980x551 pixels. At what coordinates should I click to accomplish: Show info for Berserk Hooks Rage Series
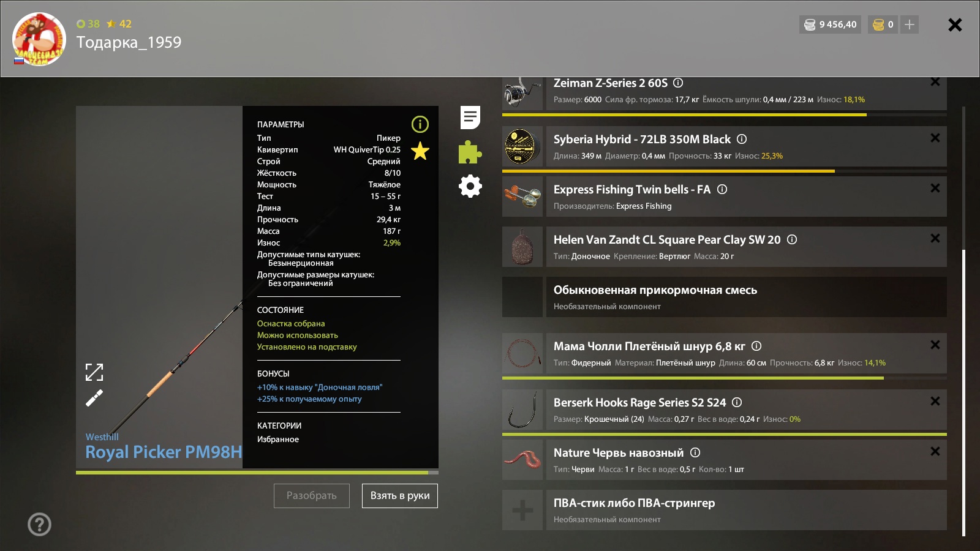click(737, 402)
